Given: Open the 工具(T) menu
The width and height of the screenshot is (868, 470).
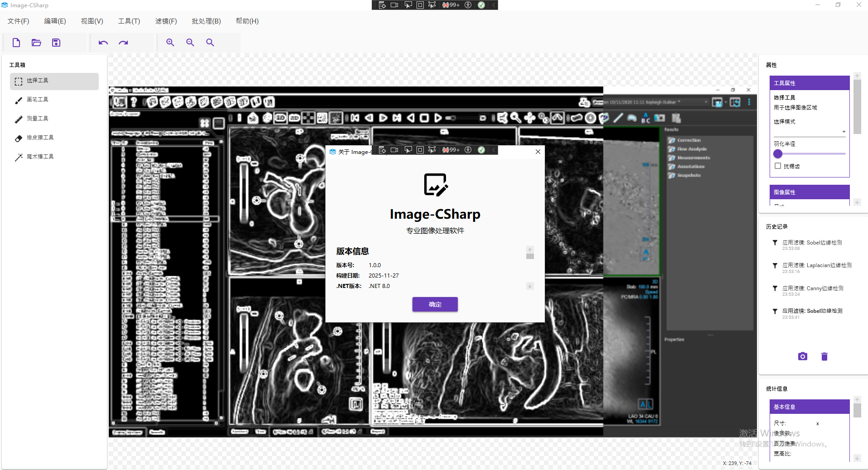Looking at the screenshot, I should (x=129, y=21).
